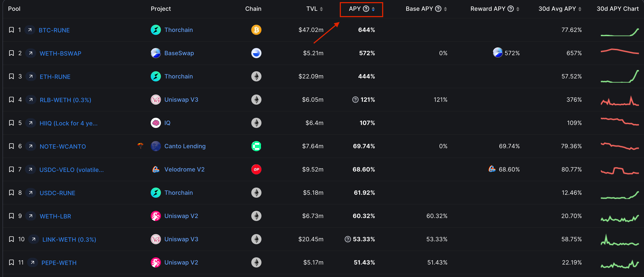This screenshot has height=277, width=644.
Task: Click the Velodrome reward token icon beside 68.60%
Action: [492, 169]
